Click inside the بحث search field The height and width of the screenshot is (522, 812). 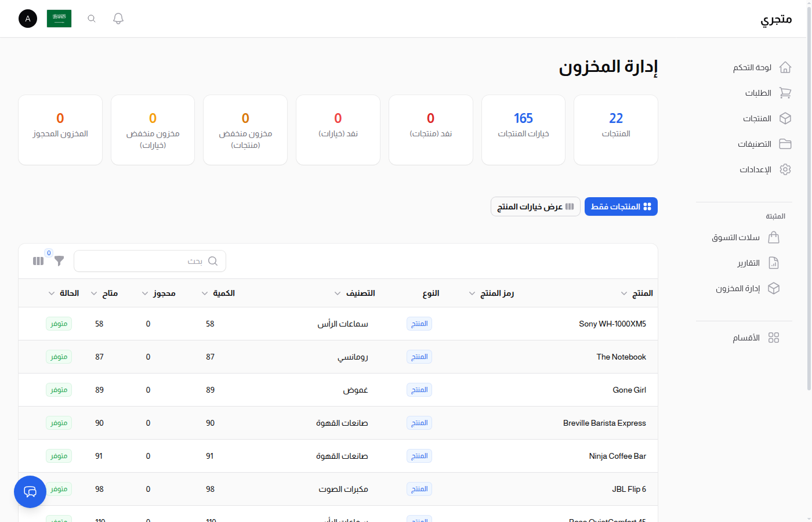(150, 261)
